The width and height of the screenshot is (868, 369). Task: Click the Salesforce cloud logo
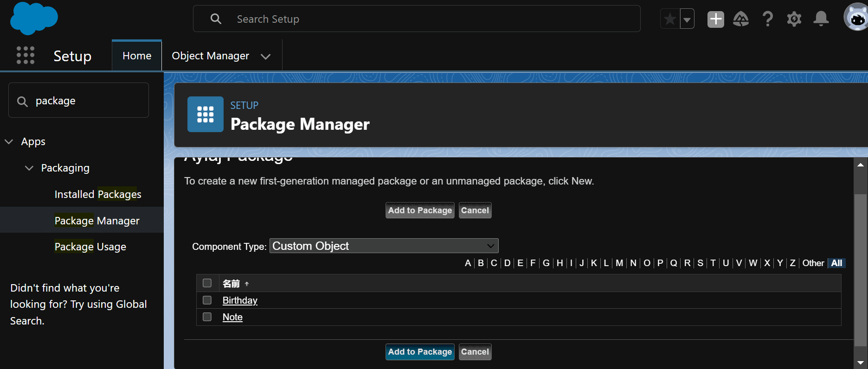[34, 19]
